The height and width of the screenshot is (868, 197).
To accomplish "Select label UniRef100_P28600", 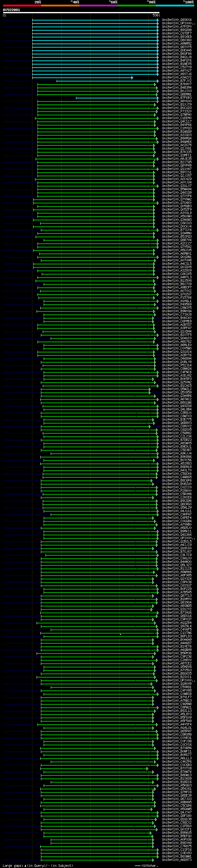I will [177, 491].
